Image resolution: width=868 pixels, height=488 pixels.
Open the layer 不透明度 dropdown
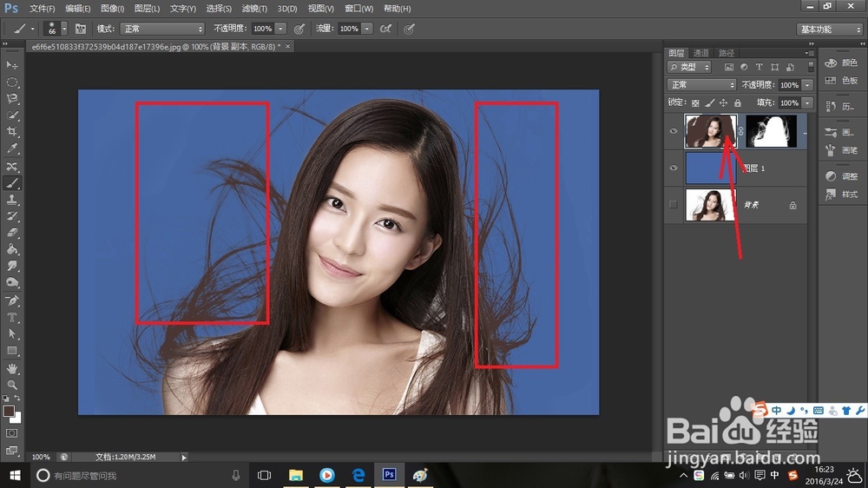pyautogui.click(x=807, y=85)
